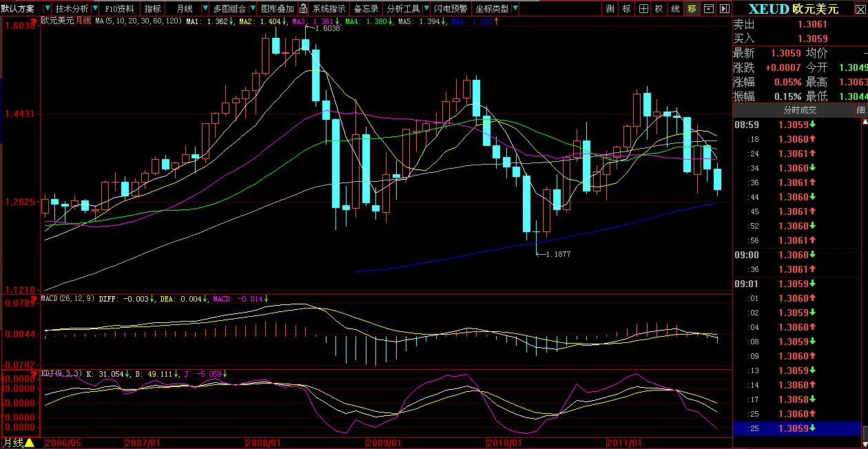Viewport: 868px width, 449px height.
Task: Click the 2008/01 date marker on time axis
Action: 265,442
